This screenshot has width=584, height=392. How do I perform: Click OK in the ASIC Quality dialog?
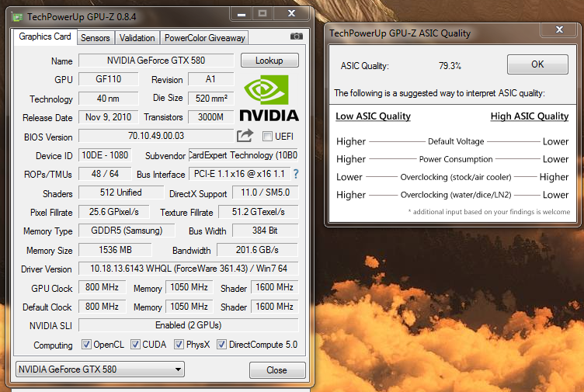point(537,64)
